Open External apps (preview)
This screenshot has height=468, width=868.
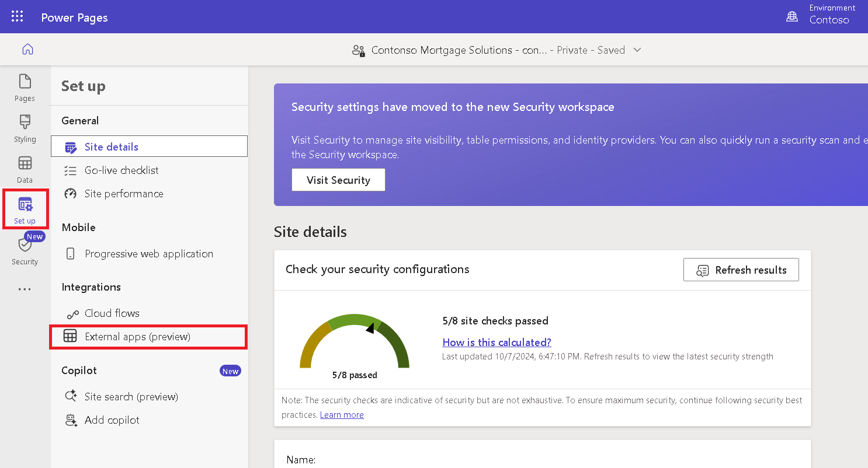pos(137,337)
